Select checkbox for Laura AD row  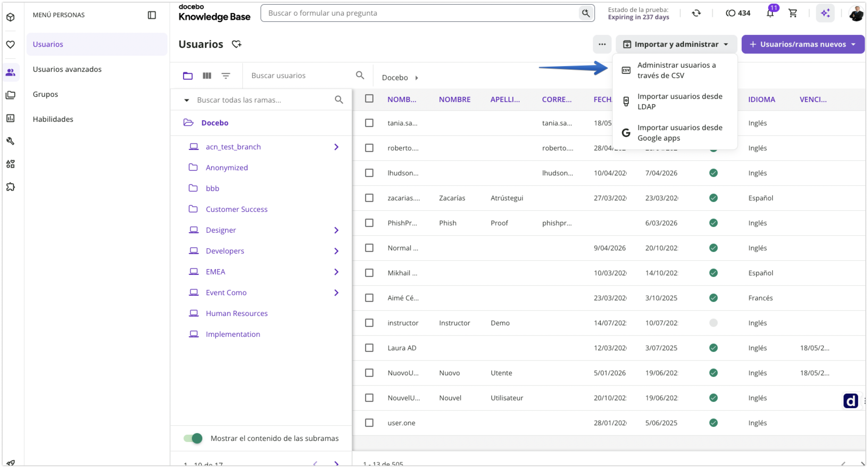point(369,348)
